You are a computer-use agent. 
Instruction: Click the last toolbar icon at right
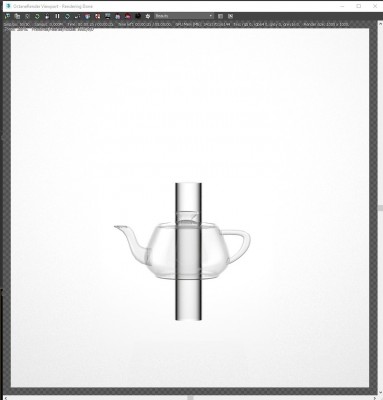(230, 16)
